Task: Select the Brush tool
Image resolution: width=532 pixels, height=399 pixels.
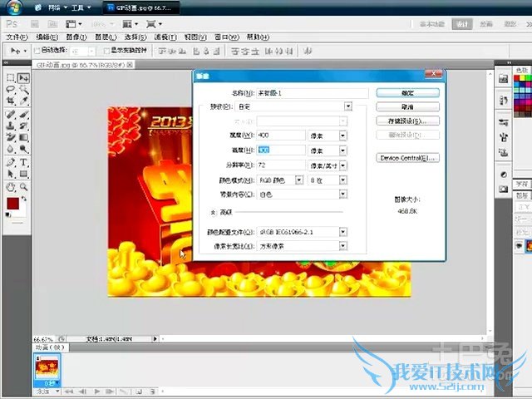Action: click(x=23, y=115)
